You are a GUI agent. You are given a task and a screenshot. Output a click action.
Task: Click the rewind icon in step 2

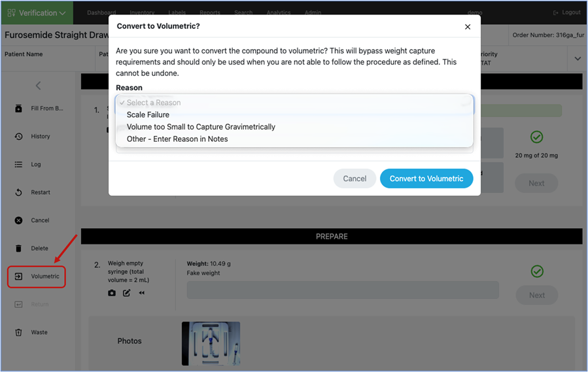[x=142, y=293]
